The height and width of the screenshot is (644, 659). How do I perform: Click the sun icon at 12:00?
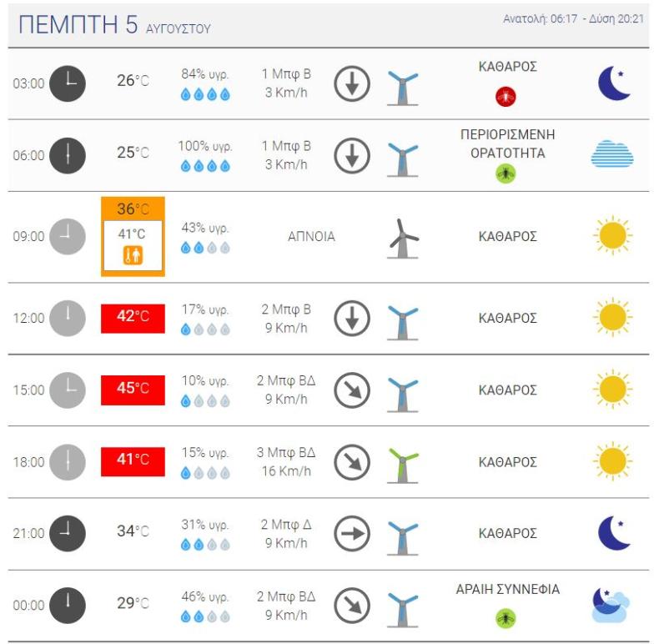coord(612,317)
